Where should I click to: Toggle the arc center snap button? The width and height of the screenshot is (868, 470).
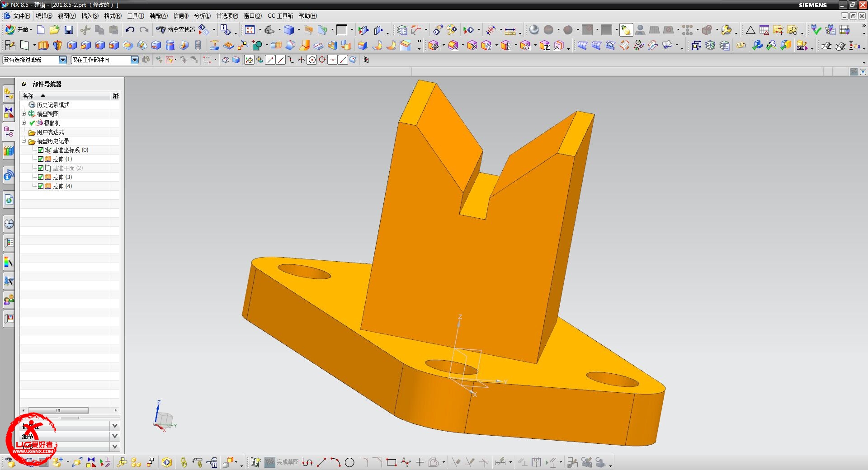(x=311, y=60)
